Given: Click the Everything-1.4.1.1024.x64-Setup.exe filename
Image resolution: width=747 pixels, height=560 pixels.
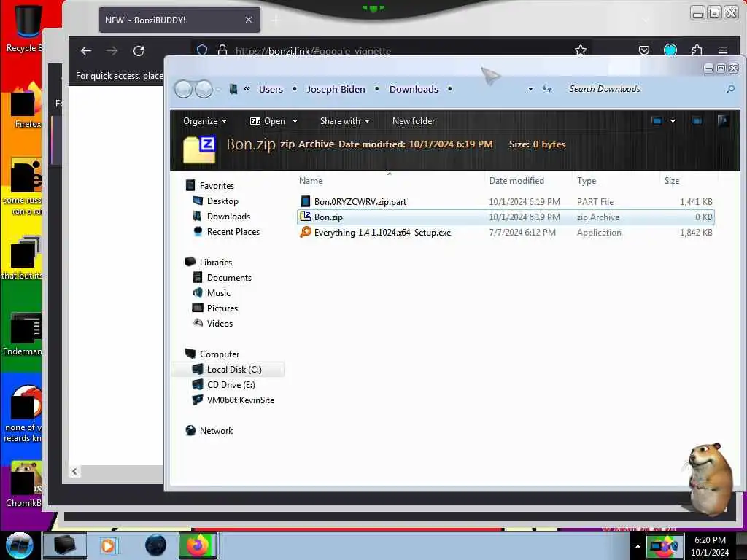Looking at the screenshot, I should tap(382, 233).
